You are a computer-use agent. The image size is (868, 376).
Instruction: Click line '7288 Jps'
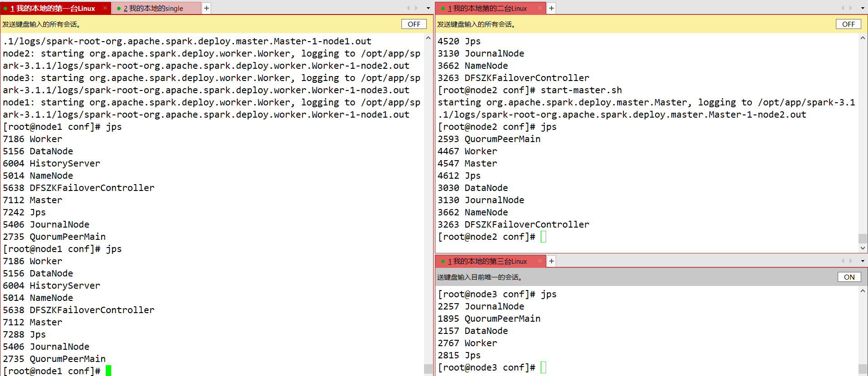24,334
